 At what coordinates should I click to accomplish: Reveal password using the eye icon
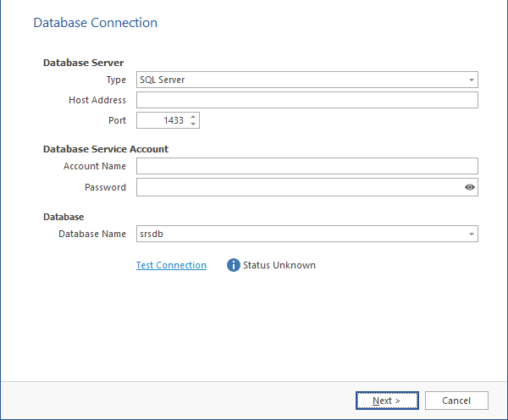[470, 187]
